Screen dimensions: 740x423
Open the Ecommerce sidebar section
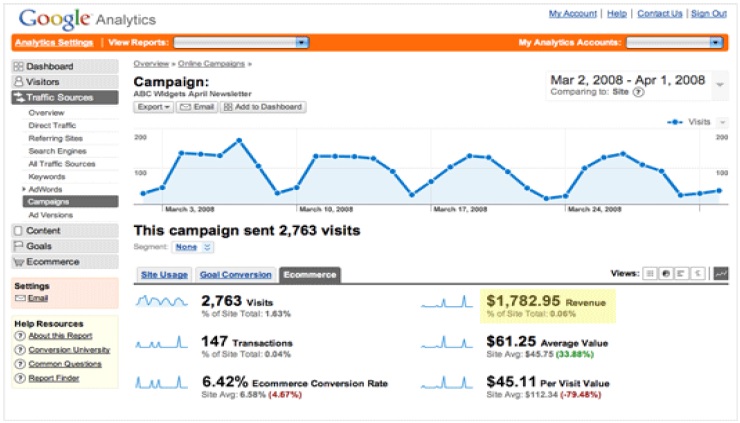tap(52, 262)
